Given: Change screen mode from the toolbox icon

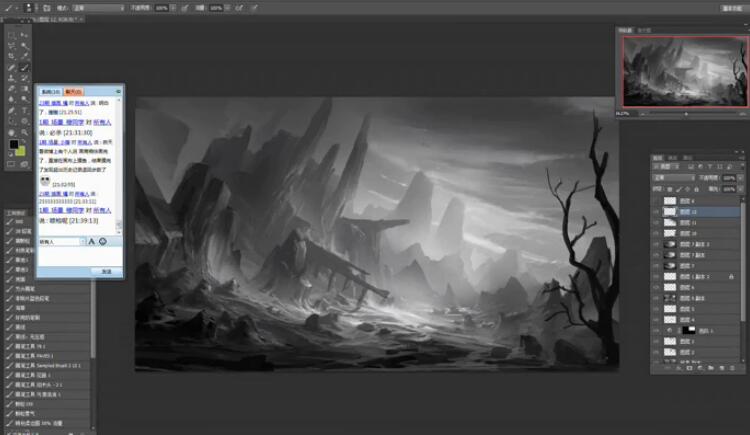Looking at the screenshot, I should pyautogui.click(x=24, y=164).
